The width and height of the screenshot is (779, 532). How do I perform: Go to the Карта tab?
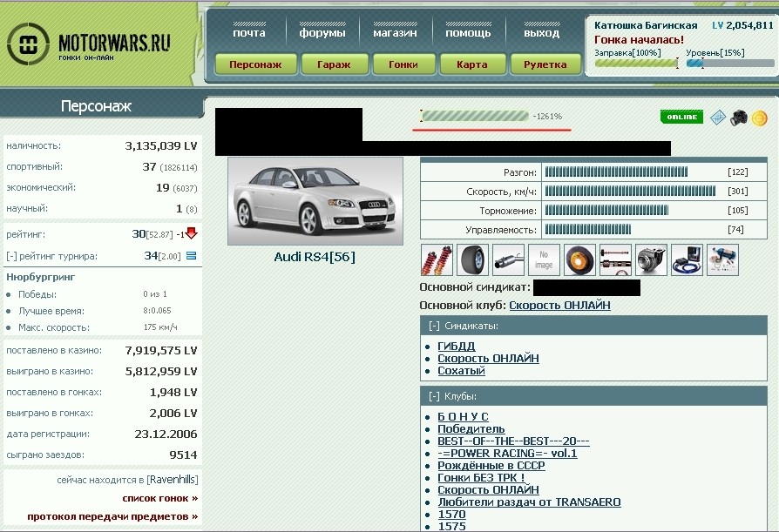[472, 64]
